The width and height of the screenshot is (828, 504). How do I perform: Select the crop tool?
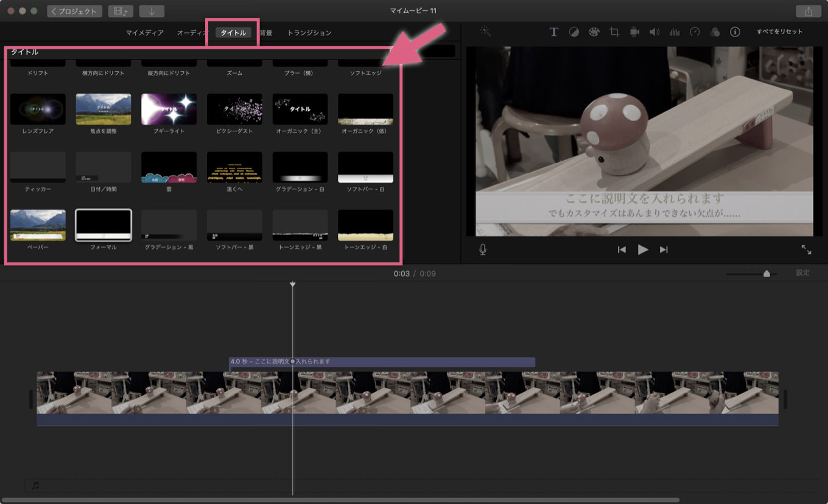pyautogui.click(x=614, y=32)
